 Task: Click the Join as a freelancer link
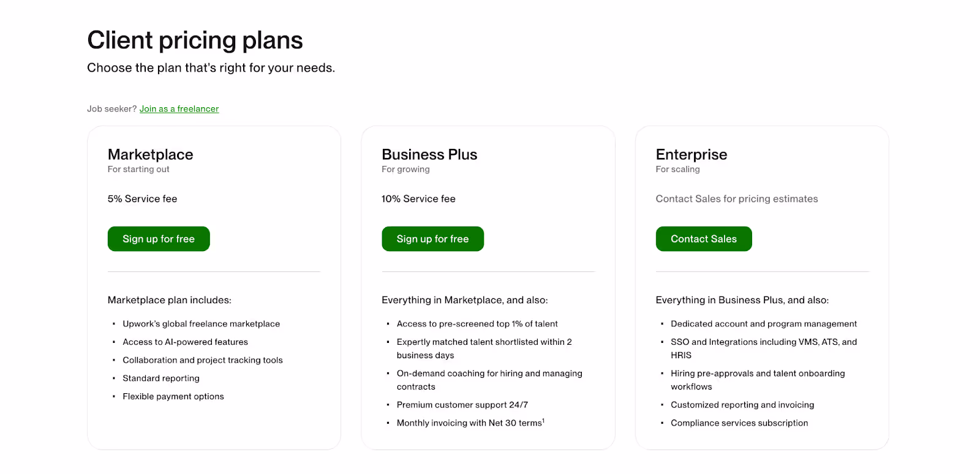pos(179,109)
